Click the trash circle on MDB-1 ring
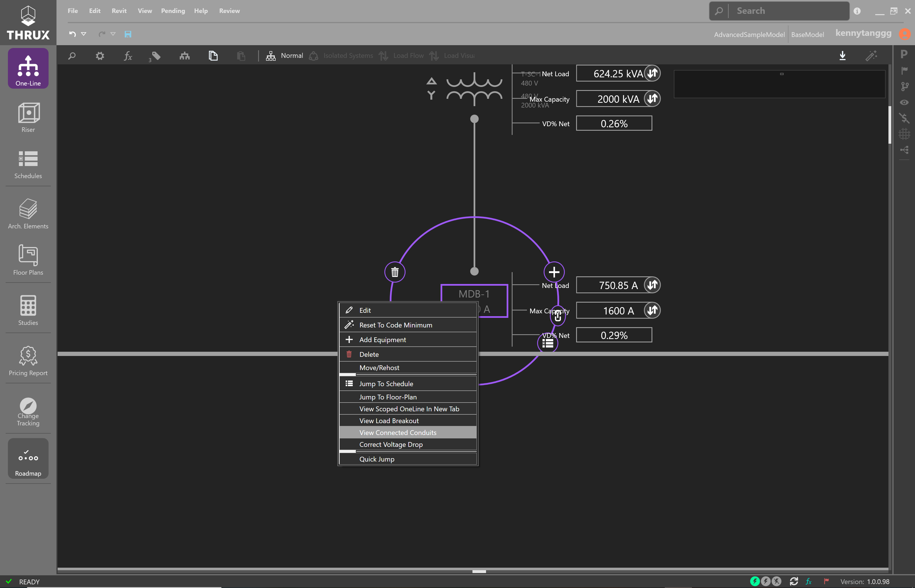Viewport: 915px width, 588px height. click(395, 272)
